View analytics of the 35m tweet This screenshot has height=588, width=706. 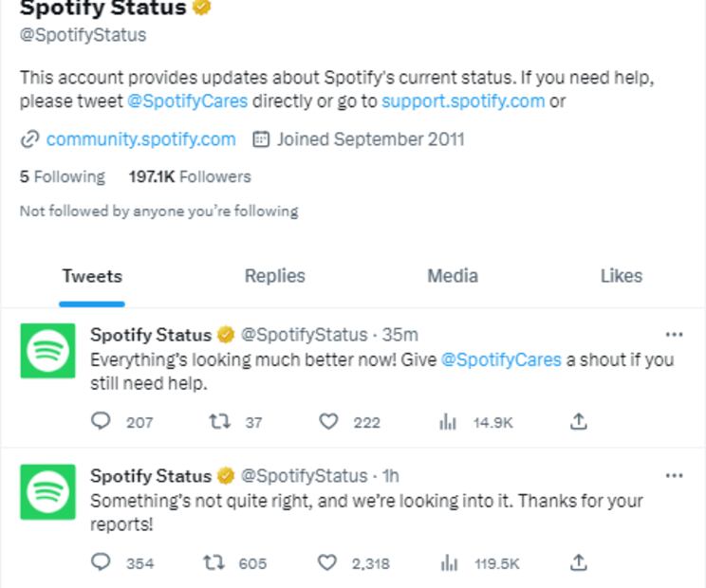point(448,422)
